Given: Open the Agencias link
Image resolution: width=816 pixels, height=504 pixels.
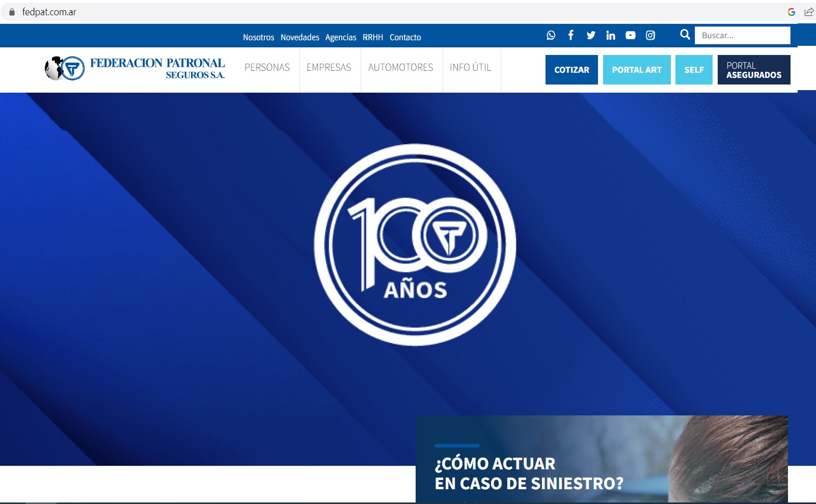Looking at the screenshot, I should [x=341, y=37].
